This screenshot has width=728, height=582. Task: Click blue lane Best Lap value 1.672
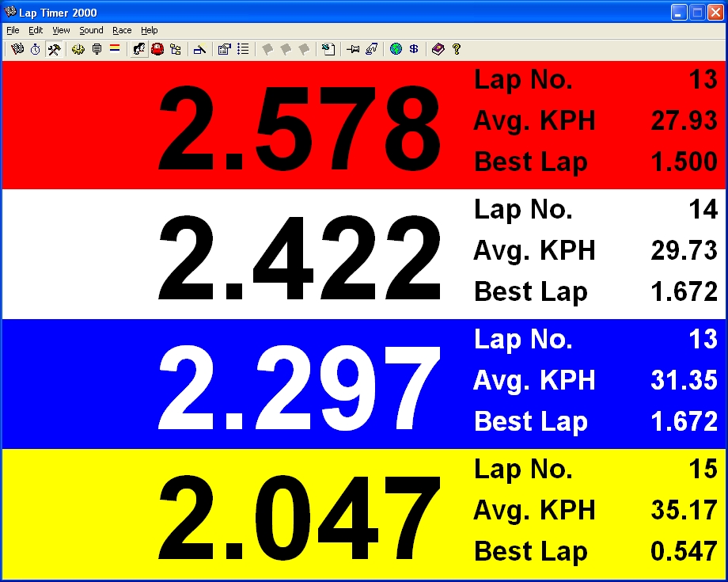684,421
